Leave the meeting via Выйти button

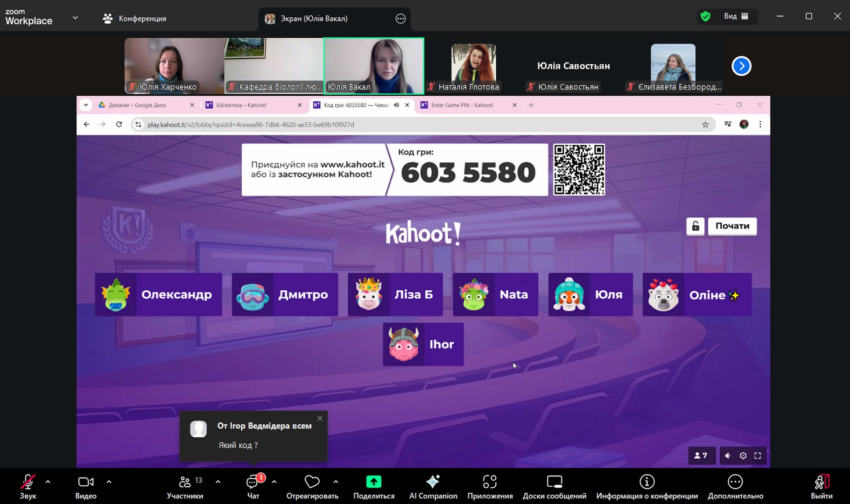point(821,486)
